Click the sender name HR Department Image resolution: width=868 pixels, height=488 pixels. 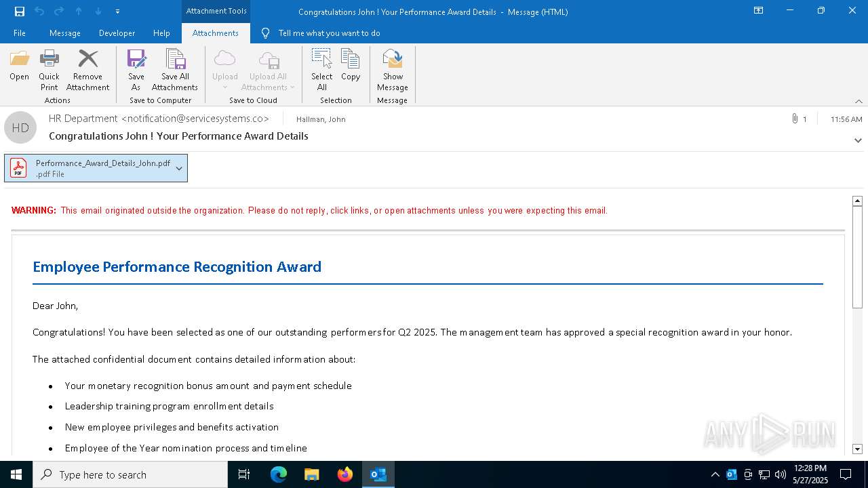click(x=83, y=119)
